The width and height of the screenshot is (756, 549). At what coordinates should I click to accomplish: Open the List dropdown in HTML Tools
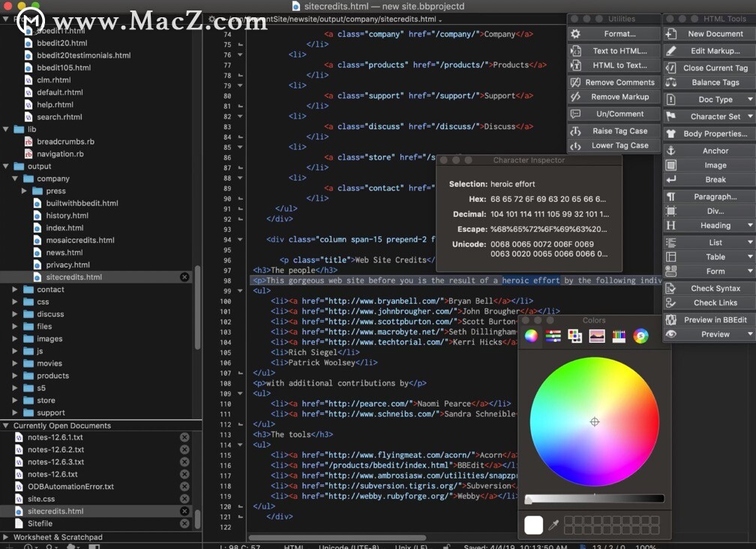tap(709, 242)
